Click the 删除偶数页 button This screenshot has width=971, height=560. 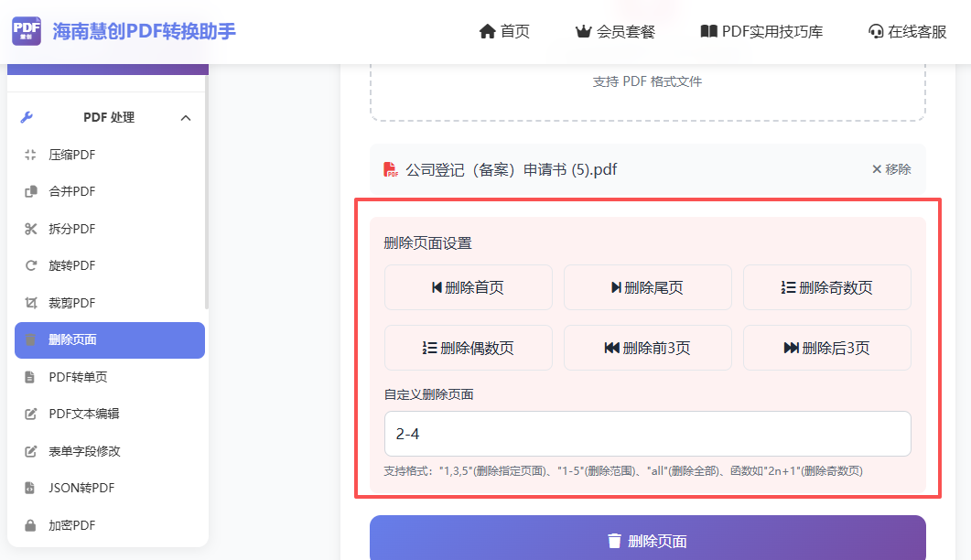(469, 348)
